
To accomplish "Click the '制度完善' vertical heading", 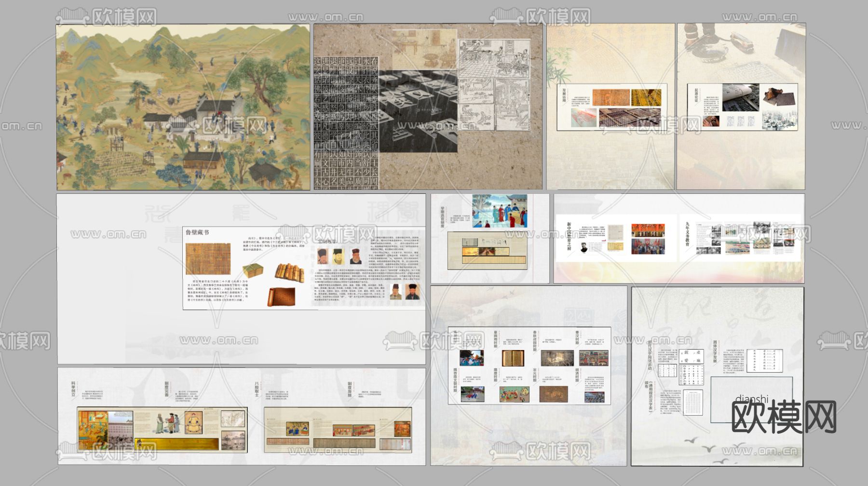I will pos(167,389).
